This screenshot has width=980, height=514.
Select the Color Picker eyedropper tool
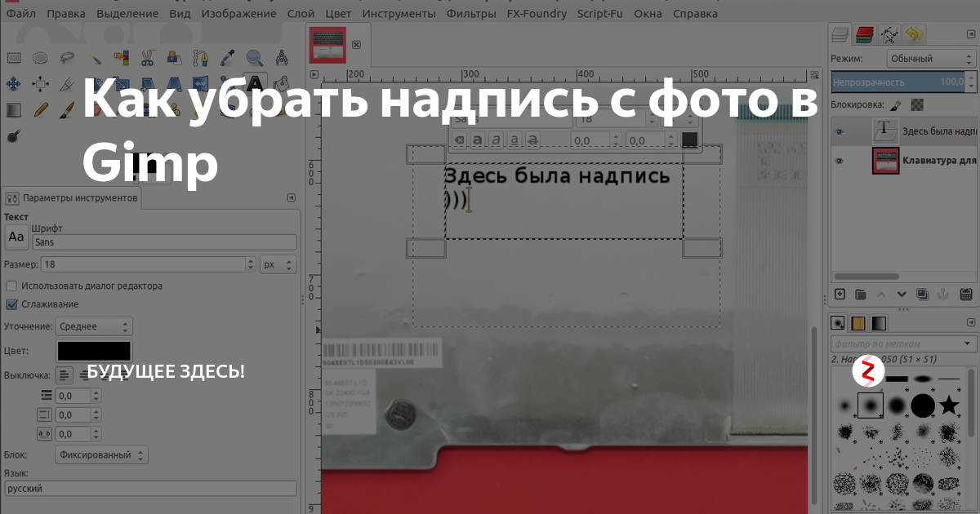(x=228, y=58)
